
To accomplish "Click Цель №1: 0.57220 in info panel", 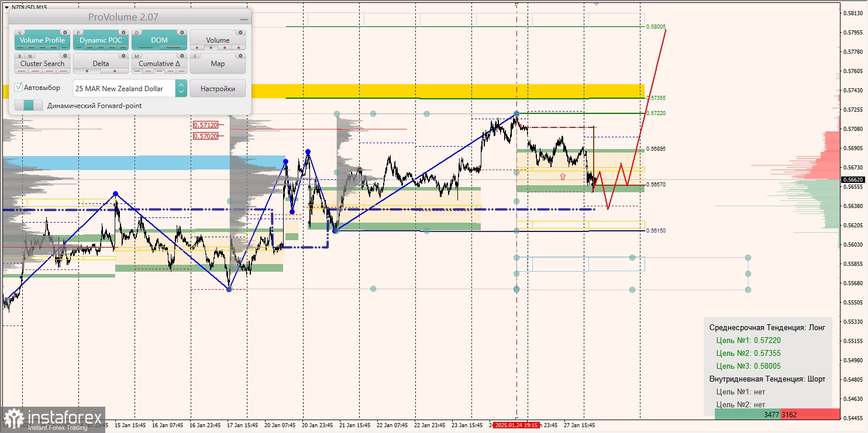I will pyautogui.click(x=748, y=340).
